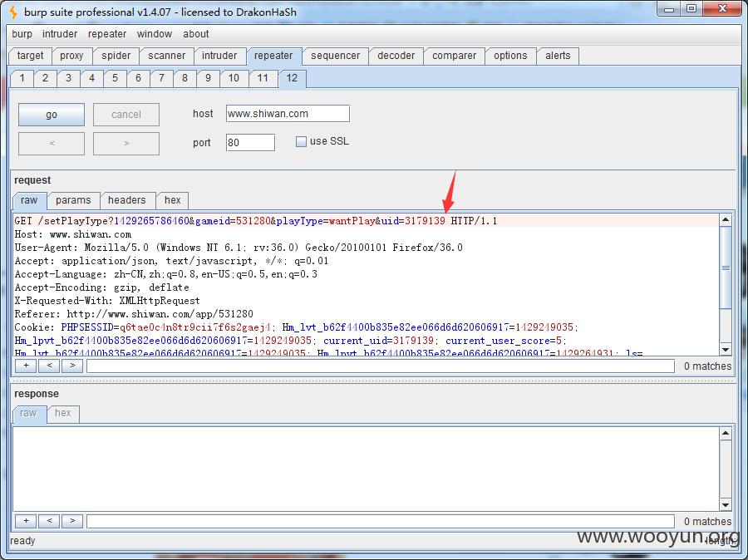Open repeater request tab 2
Viewport: 748px width, 560px height.
click(46, 78)
